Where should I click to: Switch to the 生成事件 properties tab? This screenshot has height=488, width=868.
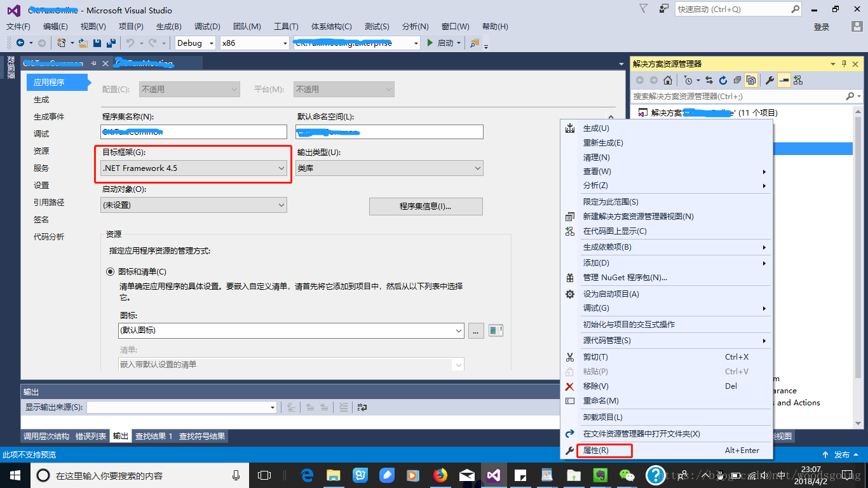point(49,117)
